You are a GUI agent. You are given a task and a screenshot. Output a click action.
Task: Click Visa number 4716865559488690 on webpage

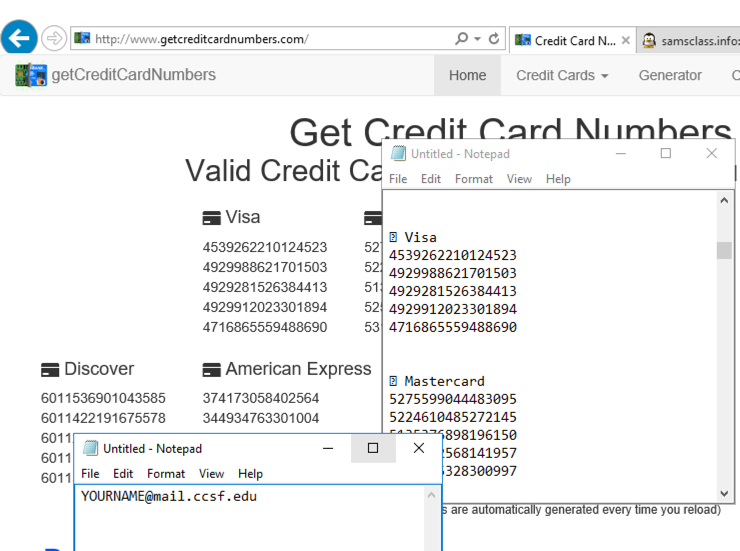coord(265,327)
